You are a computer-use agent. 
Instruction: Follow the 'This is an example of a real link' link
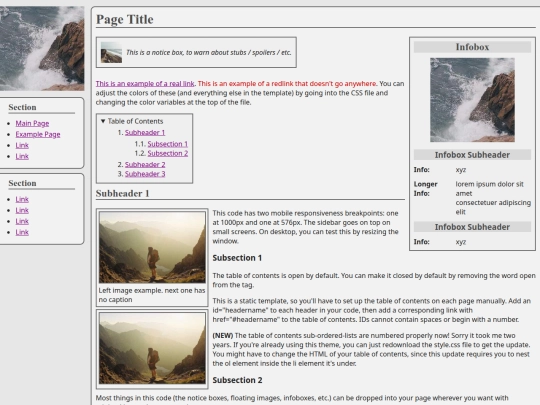[x=145, y=84]
